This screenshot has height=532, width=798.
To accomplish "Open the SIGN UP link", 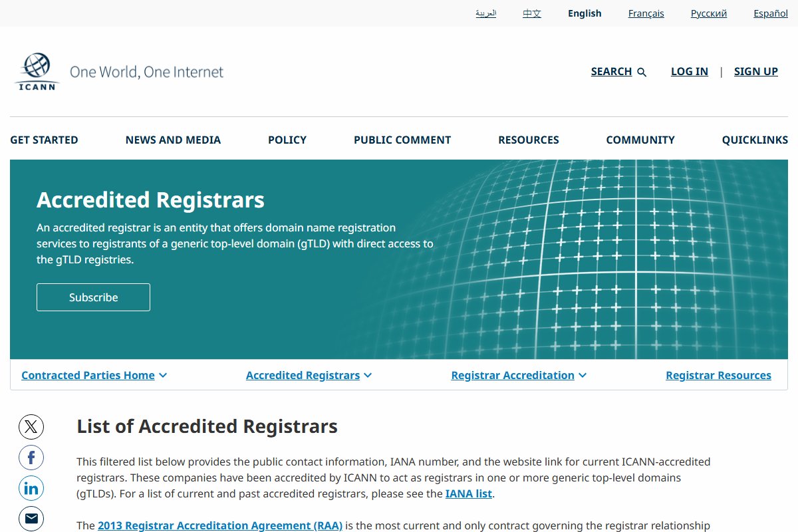I will pos(756,72).
